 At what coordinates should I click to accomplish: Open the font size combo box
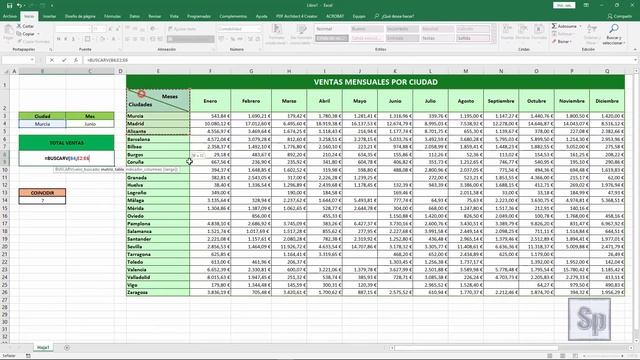(x=99, y=29)
